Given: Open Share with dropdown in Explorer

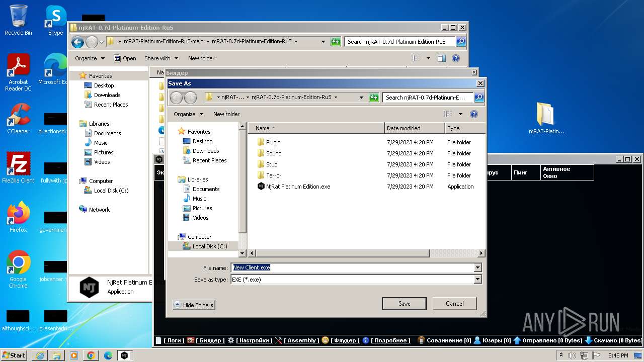Looking at the screenshot, I should pyautogui.click(x=161, y=58).
